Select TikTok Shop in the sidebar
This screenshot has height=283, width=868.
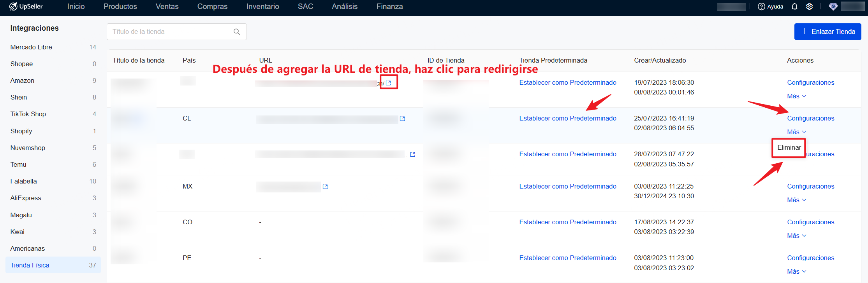pyautogui.click(x=28, y=114)
